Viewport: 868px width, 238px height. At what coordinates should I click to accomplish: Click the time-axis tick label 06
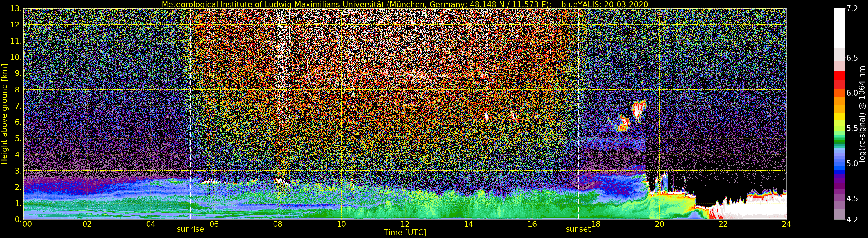coord(214,224)
